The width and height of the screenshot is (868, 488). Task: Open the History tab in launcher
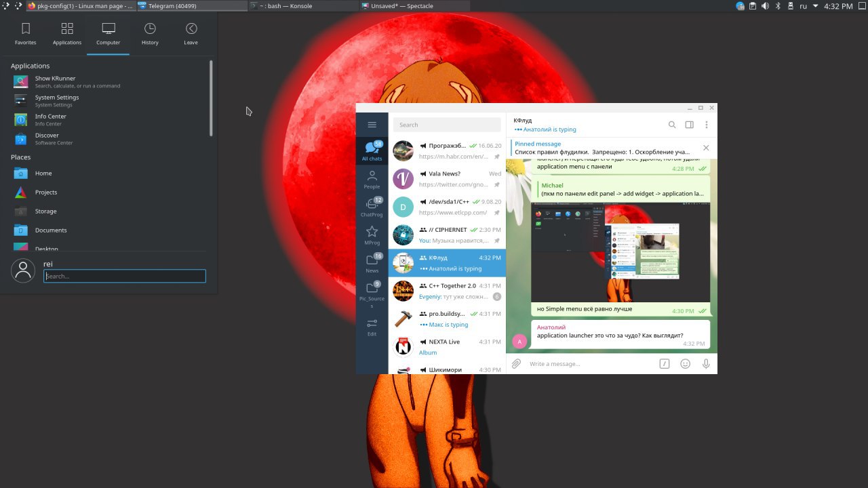(150, 34)
